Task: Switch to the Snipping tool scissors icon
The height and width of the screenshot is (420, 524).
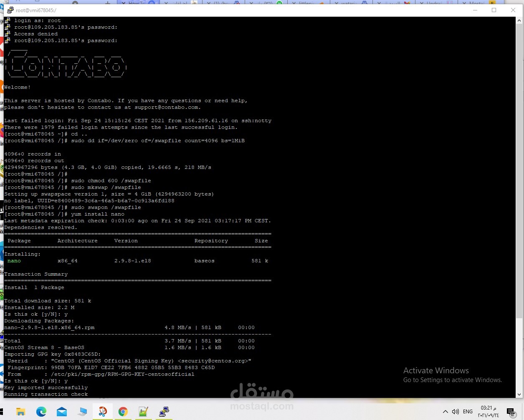Action: click(102, 412)
